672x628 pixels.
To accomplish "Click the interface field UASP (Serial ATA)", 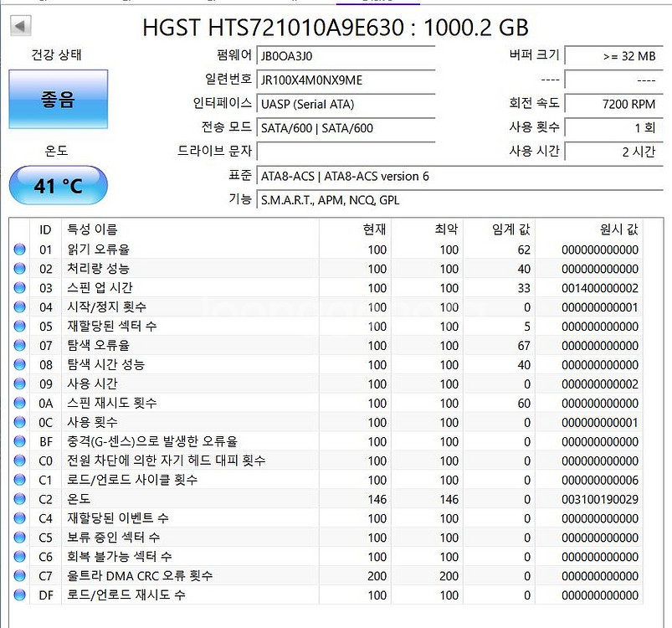I will click(346, 104).
